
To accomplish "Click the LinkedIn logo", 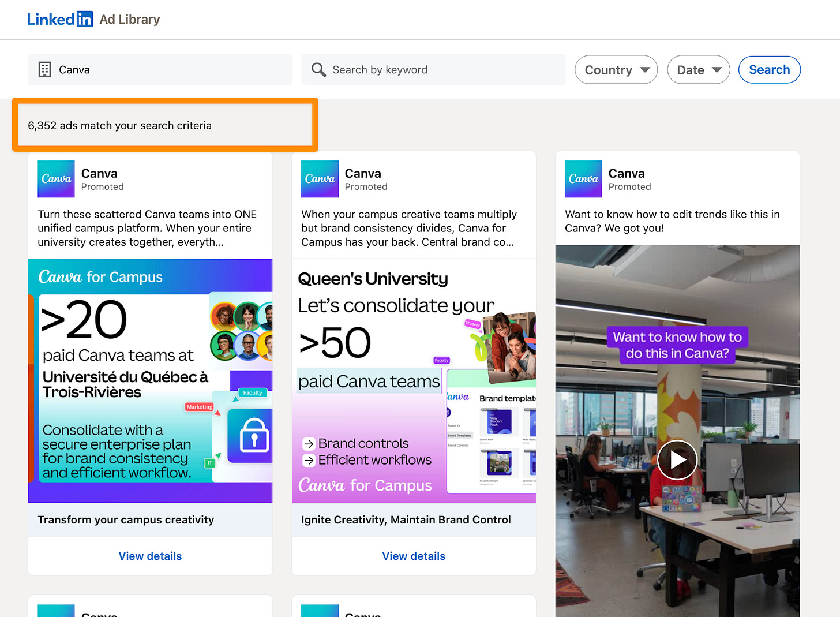I will tap(59, 19).
